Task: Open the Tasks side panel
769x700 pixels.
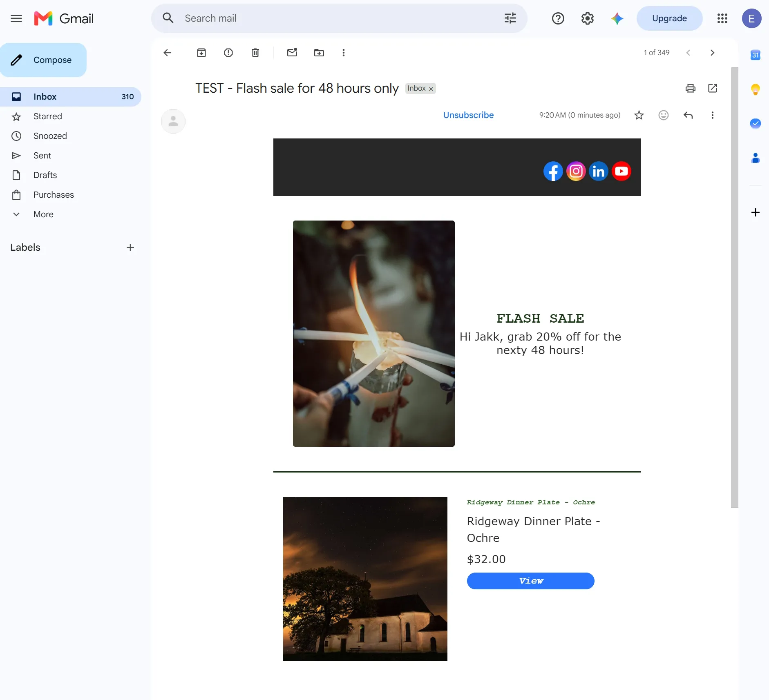Action: pyautogui.click(x=756, y=123)
